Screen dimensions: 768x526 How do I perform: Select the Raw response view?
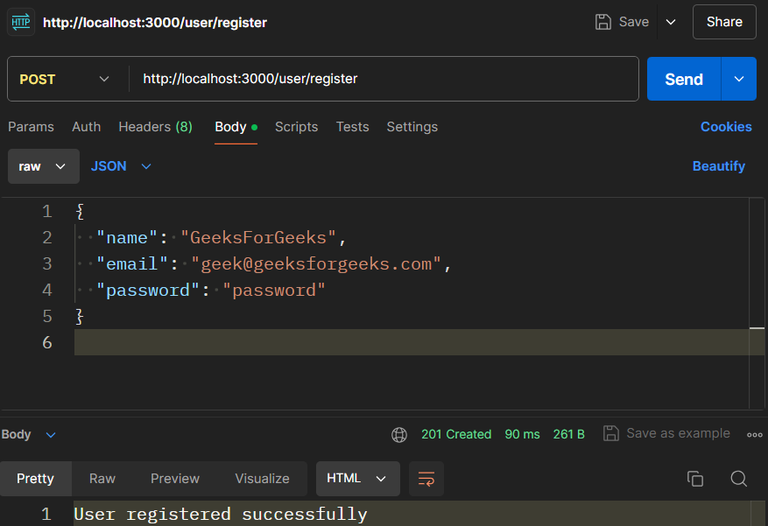(x=102, y=478)
